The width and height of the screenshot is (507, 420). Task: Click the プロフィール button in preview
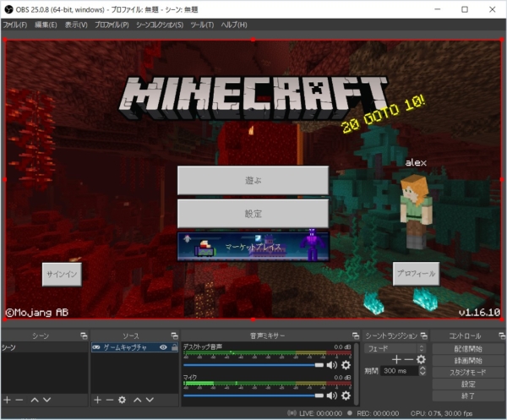tap(416, 274)
